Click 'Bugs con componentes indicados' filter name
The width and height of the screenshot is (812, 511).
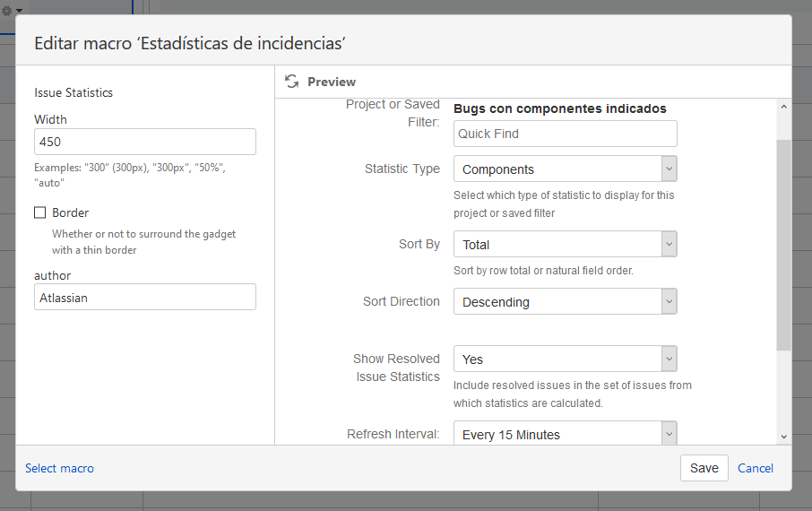tap(560, 108)
